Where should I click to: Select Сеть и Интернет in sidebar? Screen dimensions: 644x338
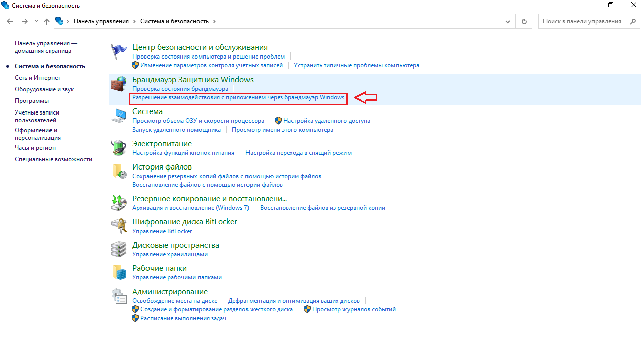tap(37, 78)
